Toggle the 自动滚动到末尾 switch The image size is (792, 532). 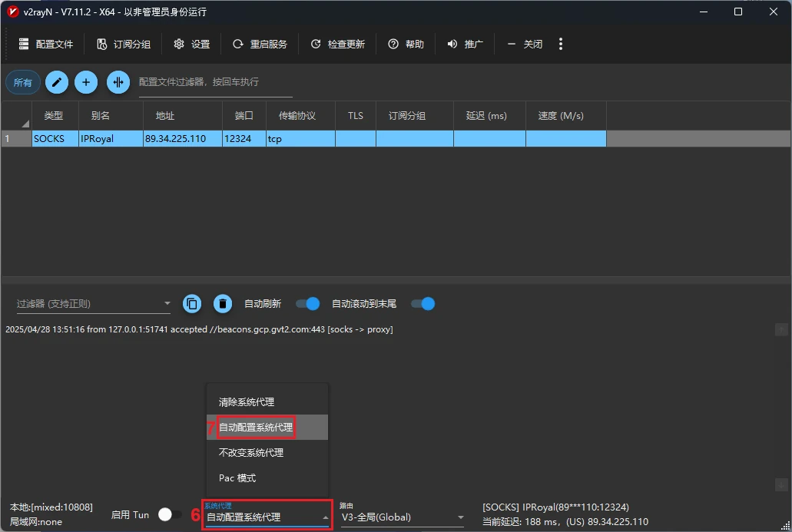pyautogui.click(x=423, y=304)
